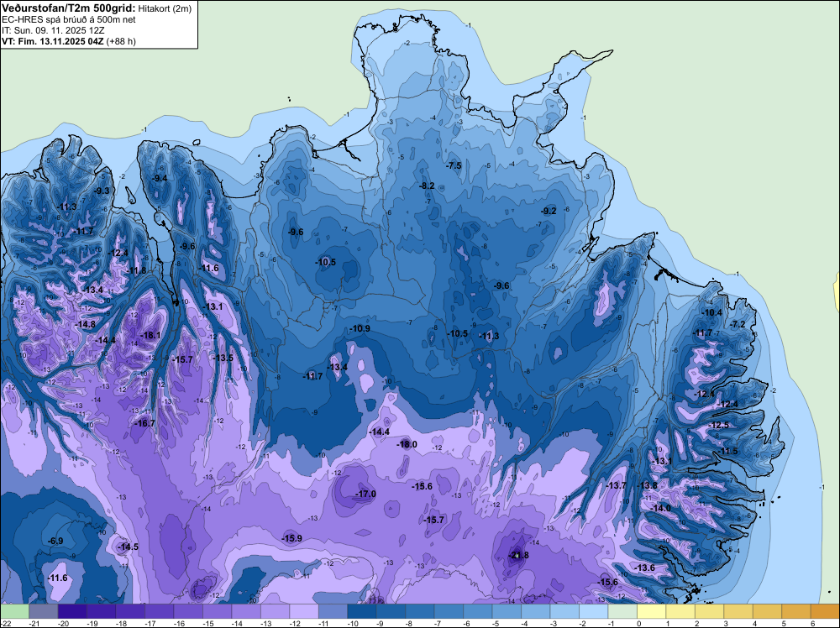Select the 'EC-HRES spá brúuð á 500m net' line
This screenshot has height=628, width=840.
tap(68, 19)
